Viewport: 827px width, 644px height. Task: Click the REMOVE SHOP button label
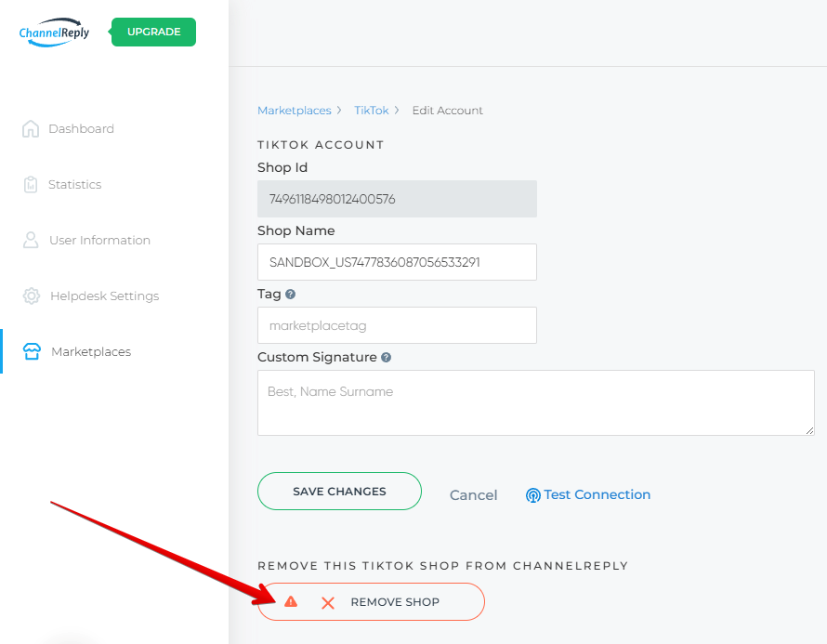(395, 602)
